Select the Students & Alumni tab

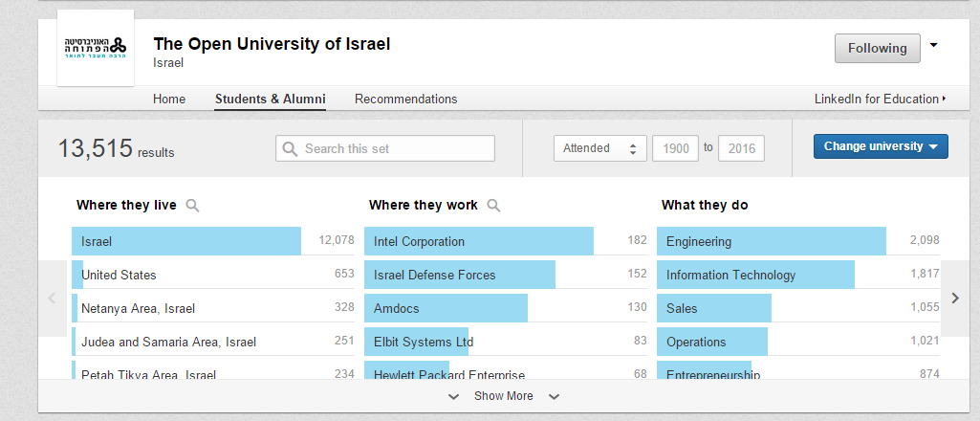pyautogui.click(x=270, y=99)
